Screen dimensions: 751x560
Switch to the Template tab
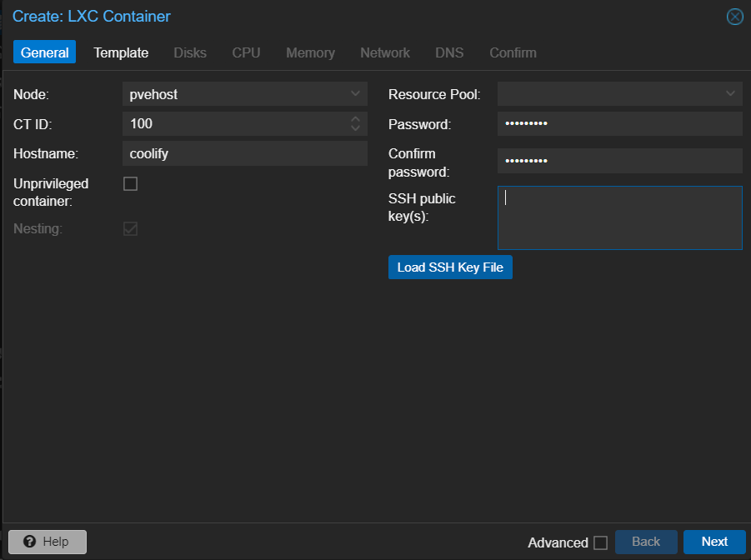pos(120,52)
